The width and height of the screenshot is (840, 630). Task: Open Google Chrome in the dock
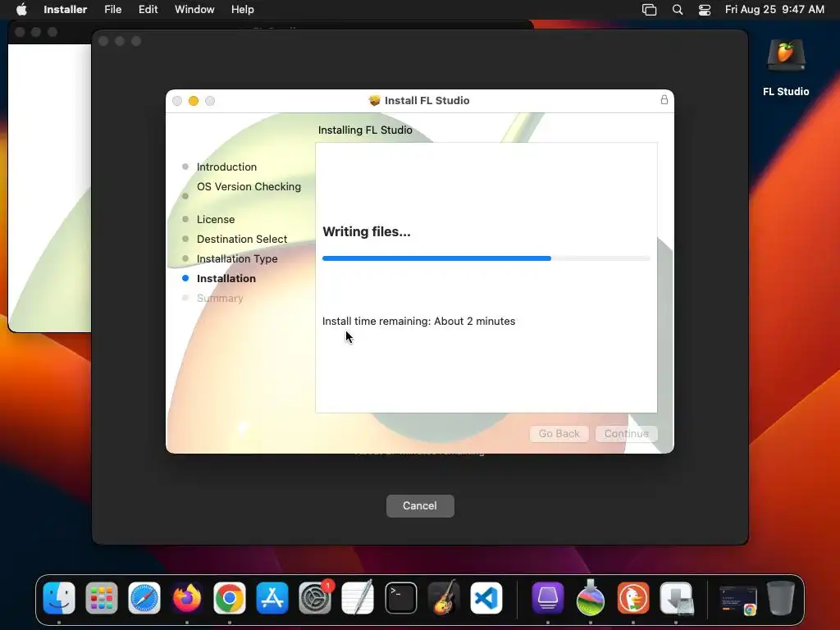[x=230, y=598]
